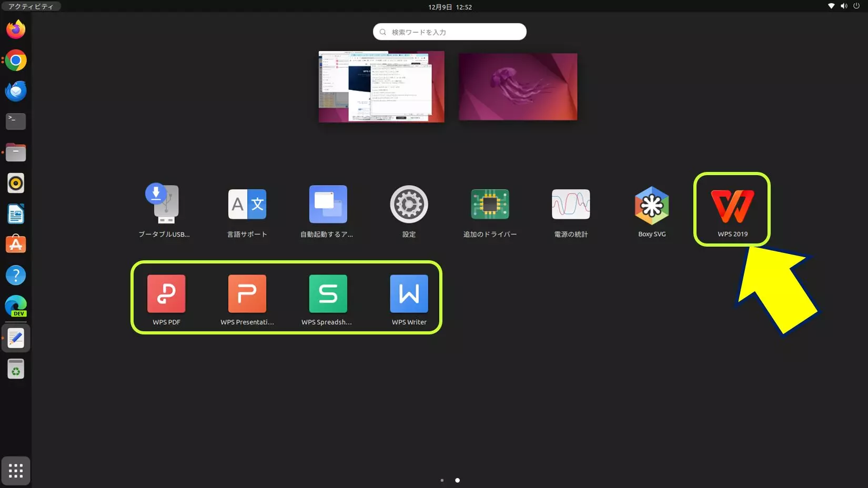The height and width of the screenshot is (488, 868).
Task: Select second app grid page dot
Action: [x=457, y=480]
